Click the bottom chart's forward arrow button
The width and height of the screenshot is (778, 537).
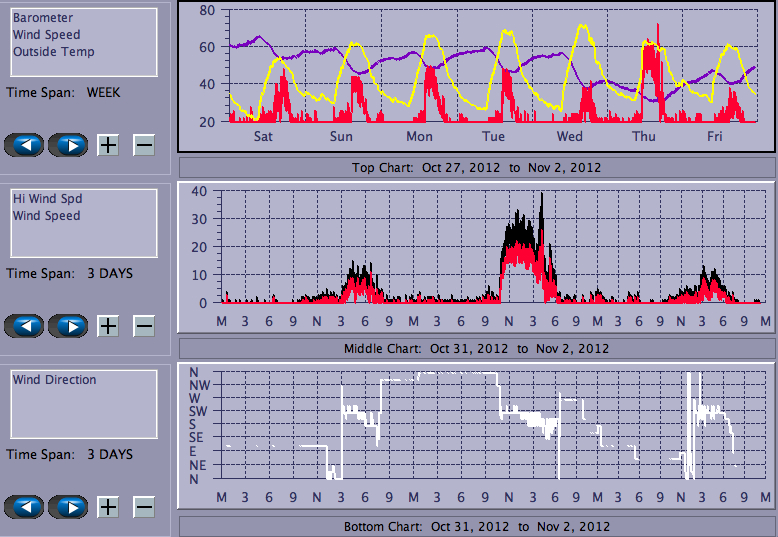click(68, 507)
